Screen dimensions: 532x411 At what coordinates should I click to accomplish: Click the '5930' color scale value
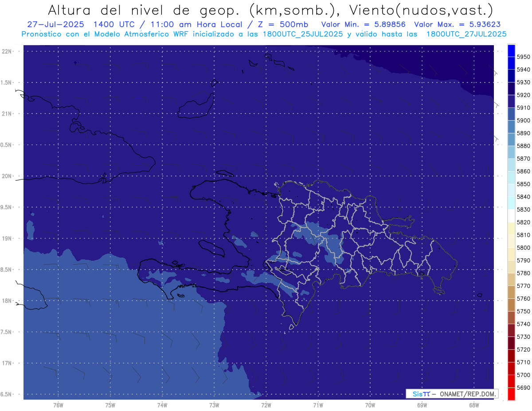coord(524,82)
